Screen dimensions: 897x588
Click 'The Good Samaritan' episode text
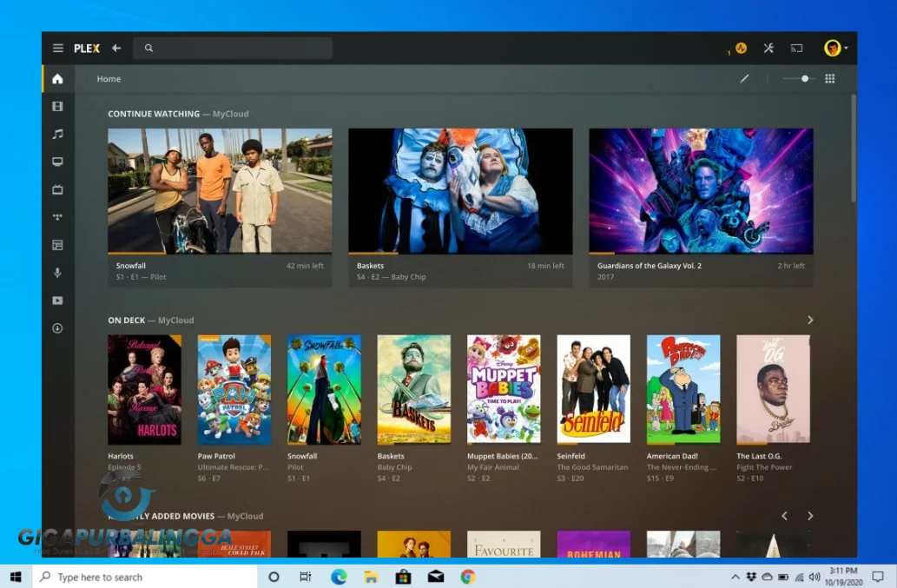click(x=592, y=467)
